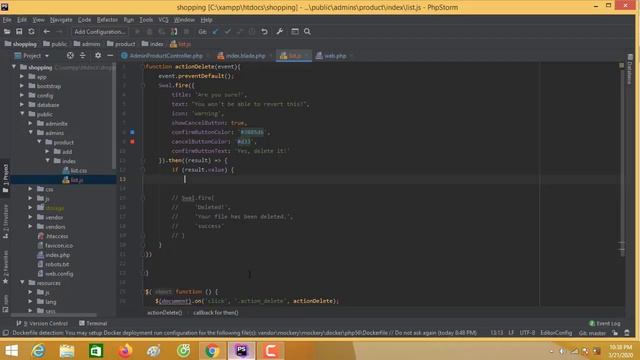Expand the adminlte folder
This screenshot has width=640, height=360.
coord(31,123)
